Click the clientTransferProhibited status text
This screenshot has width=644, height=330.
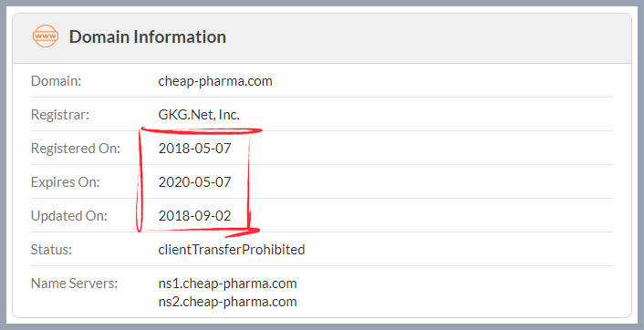pyautogui.click(x=232, y=250)
